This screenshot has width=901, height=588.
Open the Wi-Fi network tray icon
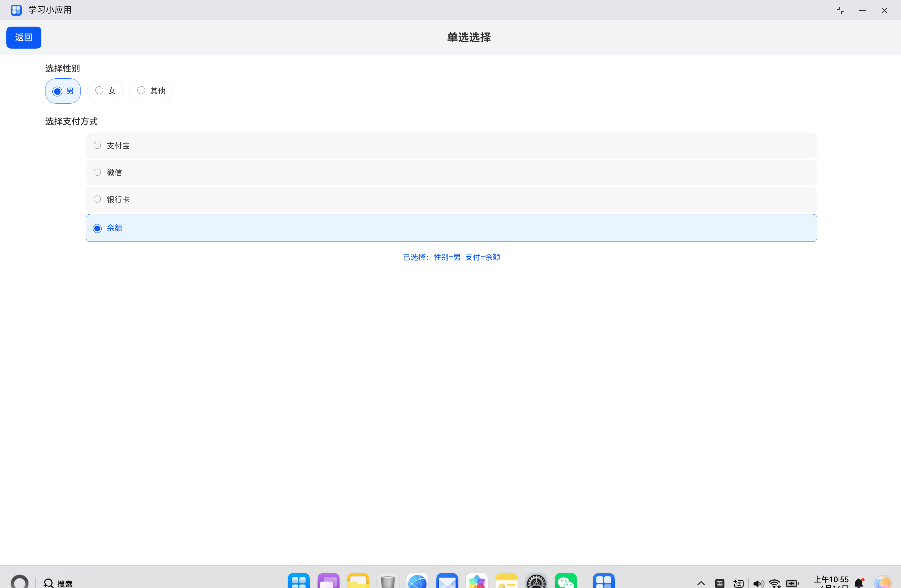click(x=775, y=583)
